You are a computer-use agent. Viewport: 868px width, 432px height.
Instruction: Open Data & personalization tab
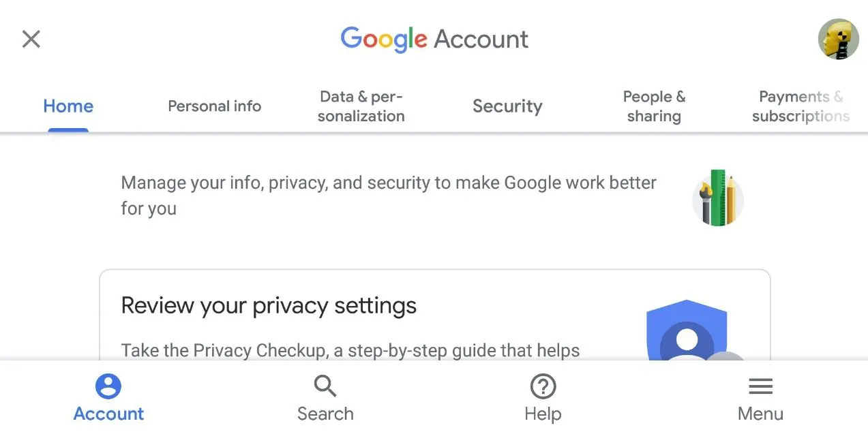(x=361, y=106)
